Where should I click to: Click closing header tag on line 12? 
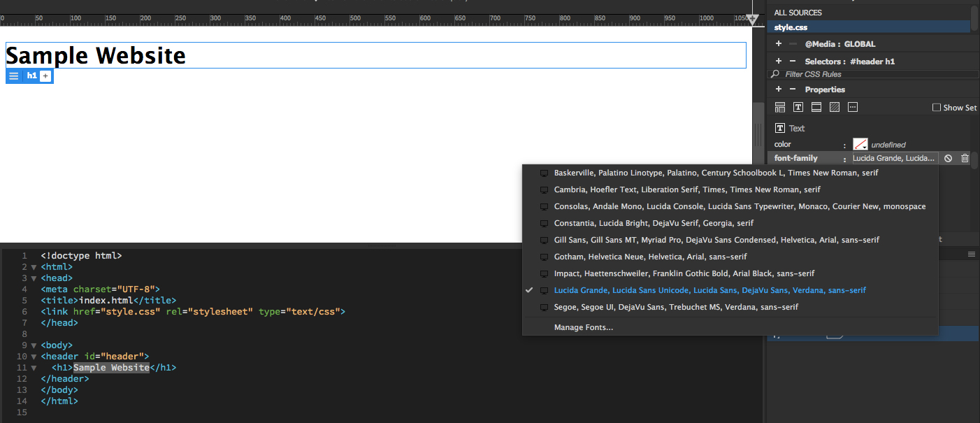[x=65, y=379]
